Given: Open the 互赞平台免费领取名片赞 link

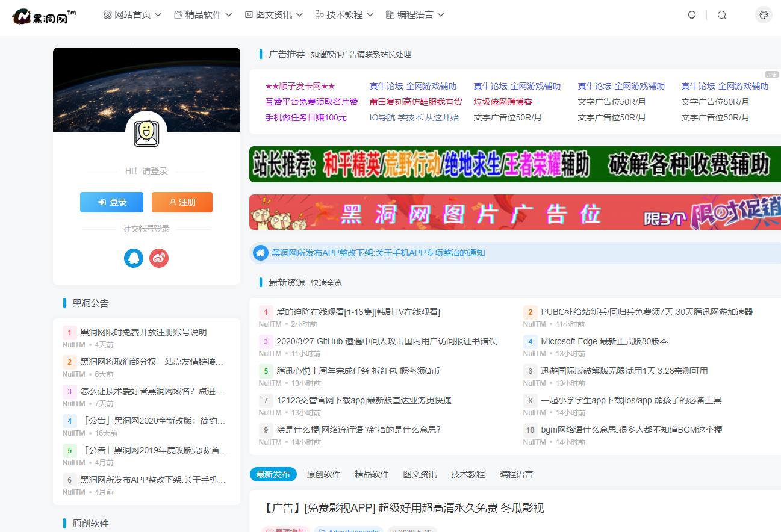Looking at the screenshot, I should 312,102.
